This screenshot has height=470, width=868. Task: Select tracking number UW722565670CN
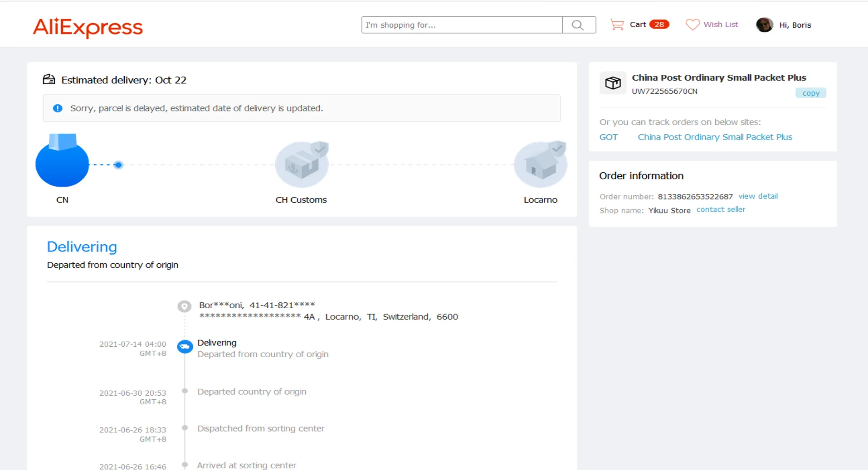[x=664, y=91]
